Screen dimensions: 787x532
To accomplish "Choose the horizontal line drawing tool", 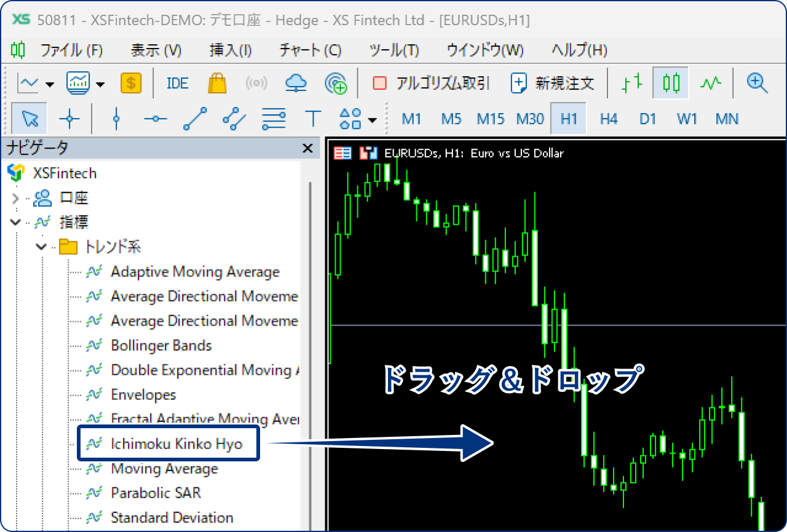I will (156, 119).
